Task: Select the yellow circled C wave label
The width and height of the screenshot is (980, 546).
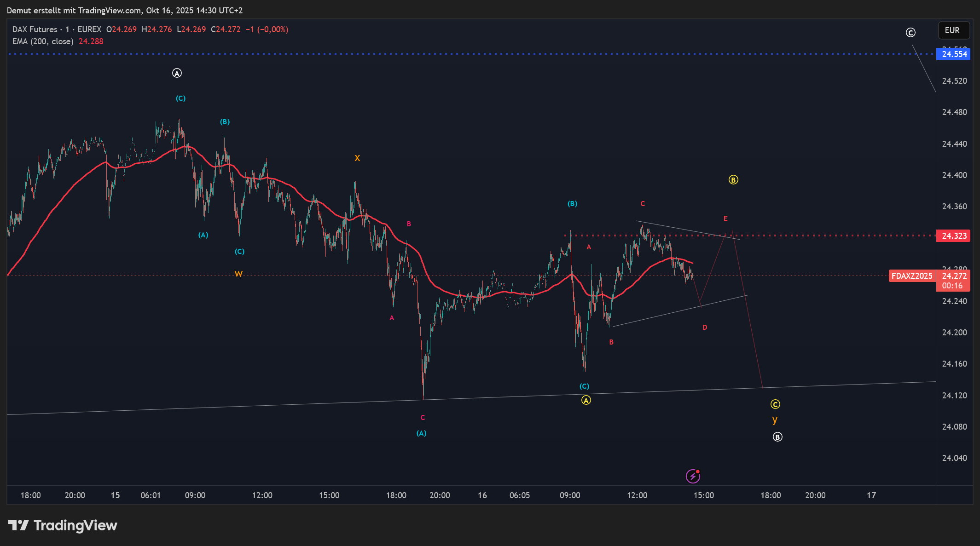Action: pos(775,404)
